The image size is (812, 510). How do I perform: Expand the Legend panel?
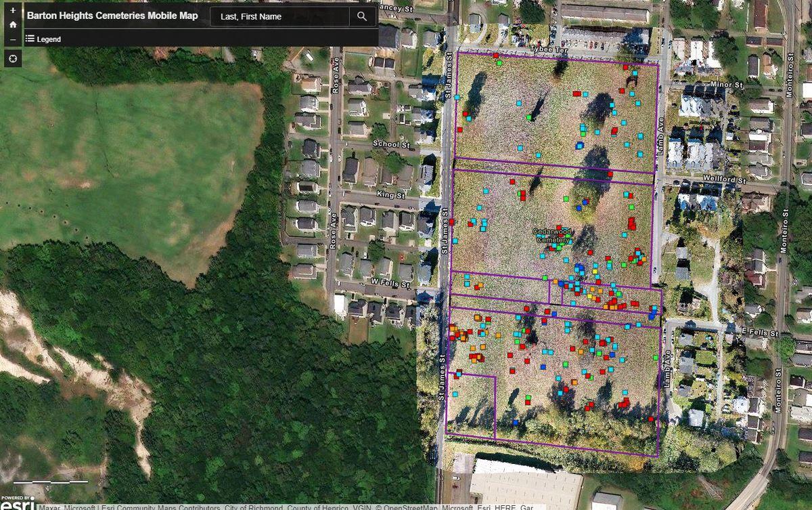[x=48, y=39]
